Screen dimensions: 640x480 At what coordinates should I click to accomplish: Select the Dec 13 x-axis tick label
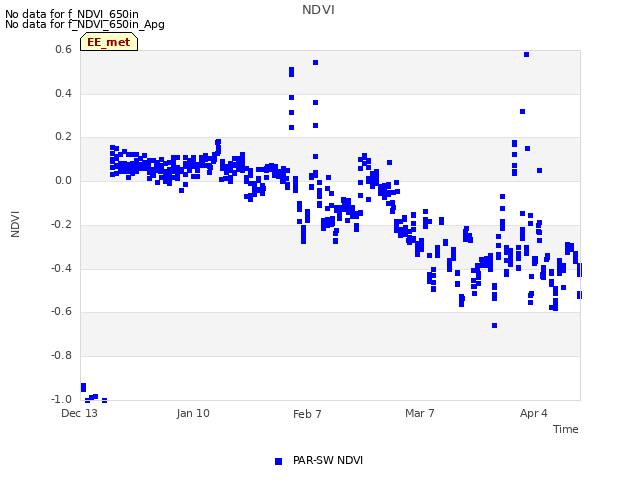pyautogui.click(x=80, y=413)
